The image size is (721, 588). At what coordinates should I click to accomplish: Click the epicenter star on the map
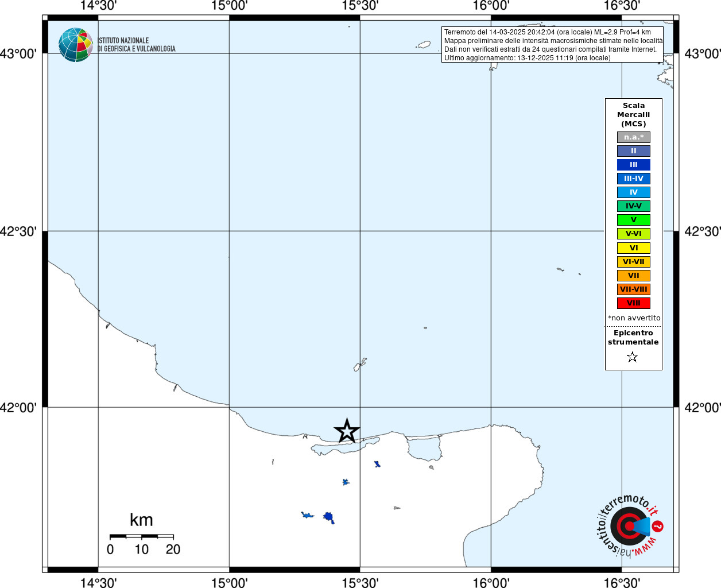pyautogui.click(x=347, y=431)
